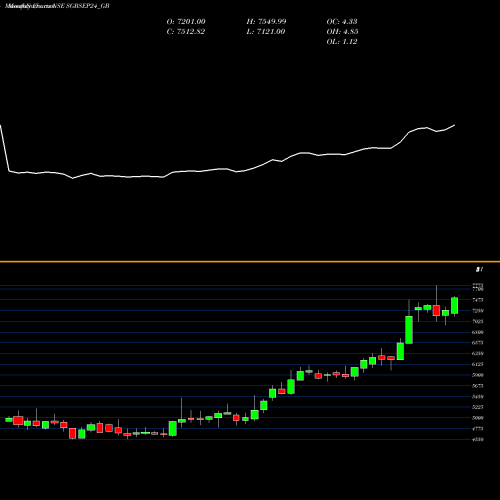Click the "OL: 1.12" readout
This screenshot has width=500, height=500.
pos(342,42)
